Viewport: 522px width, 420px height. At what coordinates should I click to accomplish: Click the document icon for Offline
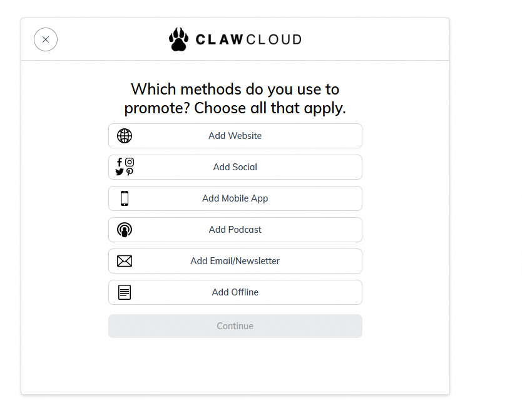click(x=125, y=292)
